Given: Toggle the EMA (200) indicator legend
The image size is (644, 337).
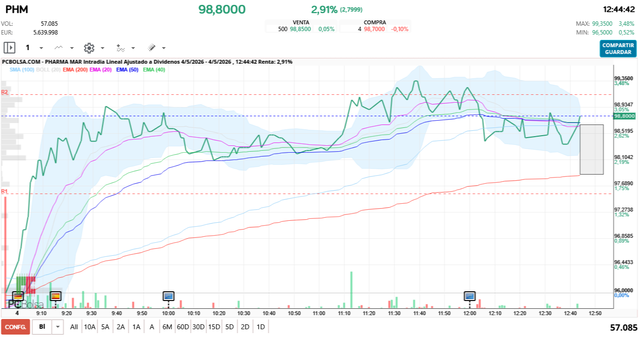Looking at the screenshot, I should pos(75,70).
